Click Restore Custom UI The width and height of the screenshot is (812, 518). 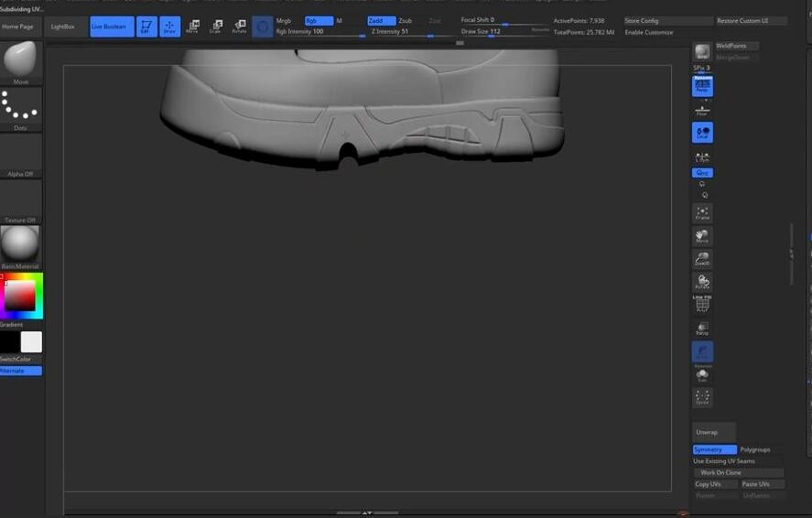pyautogui.click(x=751, y=21)
